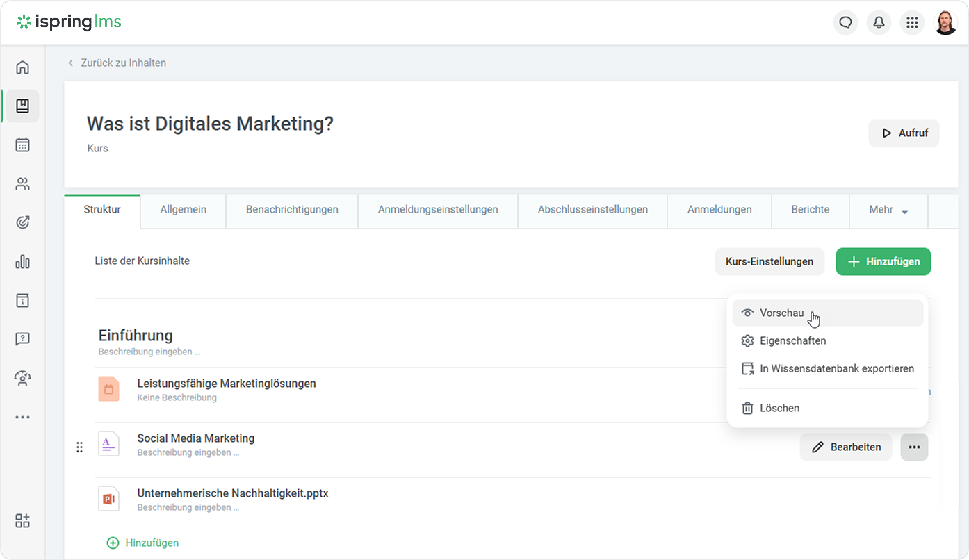Image resolution: width=969 pixels, height=560 pixels.
Task: Go back via Zurück zu Inhalten link
Action: click(x=123, y=63)
